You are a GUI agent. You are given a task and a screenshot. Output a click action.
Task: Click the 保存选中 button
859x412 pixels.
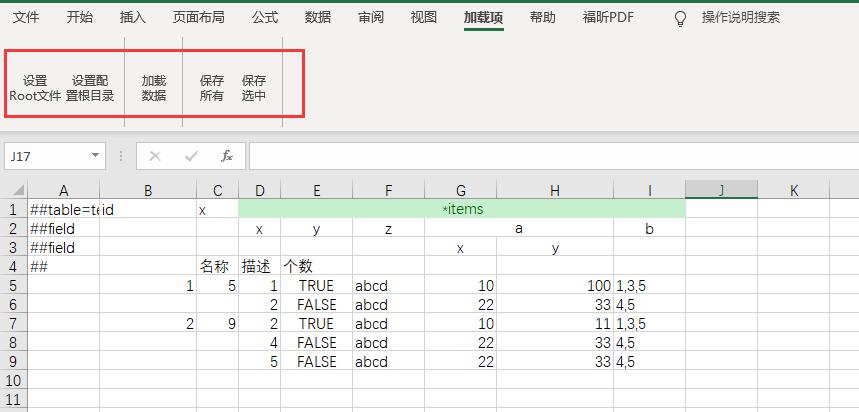click(x=253, y=88)
